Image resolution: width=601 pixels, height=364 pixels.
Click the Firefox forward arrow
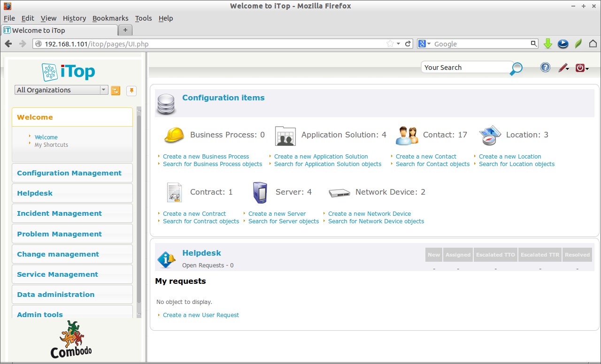click(22, 44)
